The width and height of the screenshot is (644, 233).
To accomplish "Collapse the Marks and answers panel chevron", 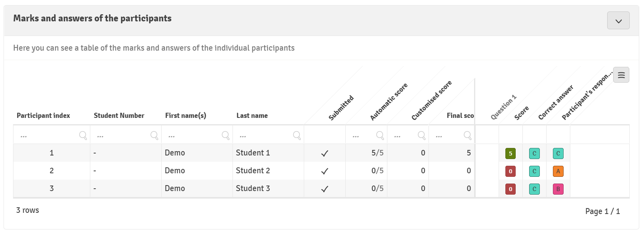I will coord(618,21).
